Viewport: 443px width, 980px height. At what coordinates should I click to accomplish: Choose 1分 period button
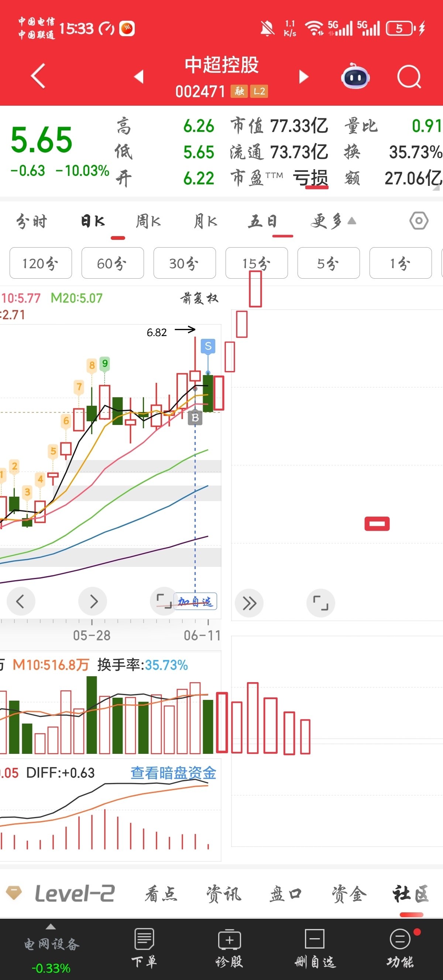pos(401,263)
